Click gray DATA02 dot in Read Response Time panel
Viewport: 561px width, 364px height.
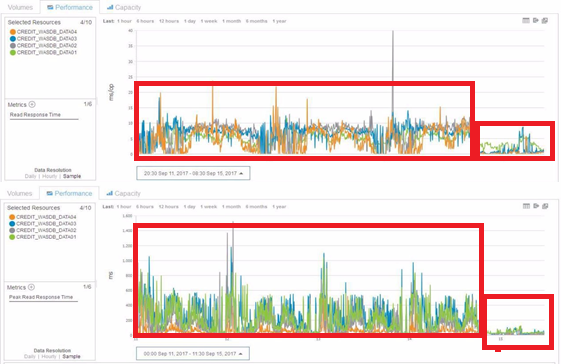click(x=13, y=45)
